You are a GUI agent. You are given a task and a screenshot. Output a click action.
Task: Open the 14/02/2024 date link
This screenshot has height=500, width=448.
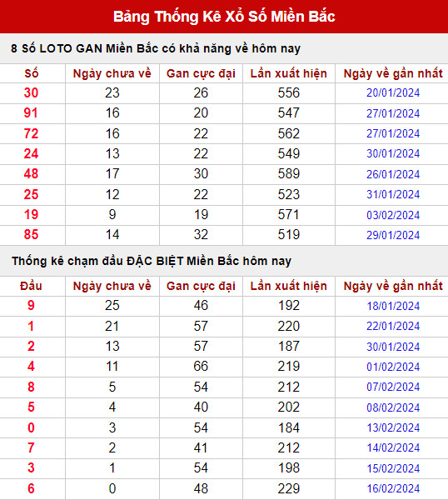point(393,448)
